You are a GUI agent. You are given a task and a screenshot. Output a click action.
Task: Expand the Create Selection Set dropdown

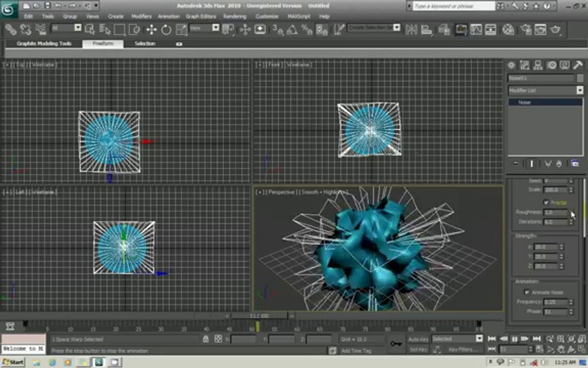tap(397, 28)
